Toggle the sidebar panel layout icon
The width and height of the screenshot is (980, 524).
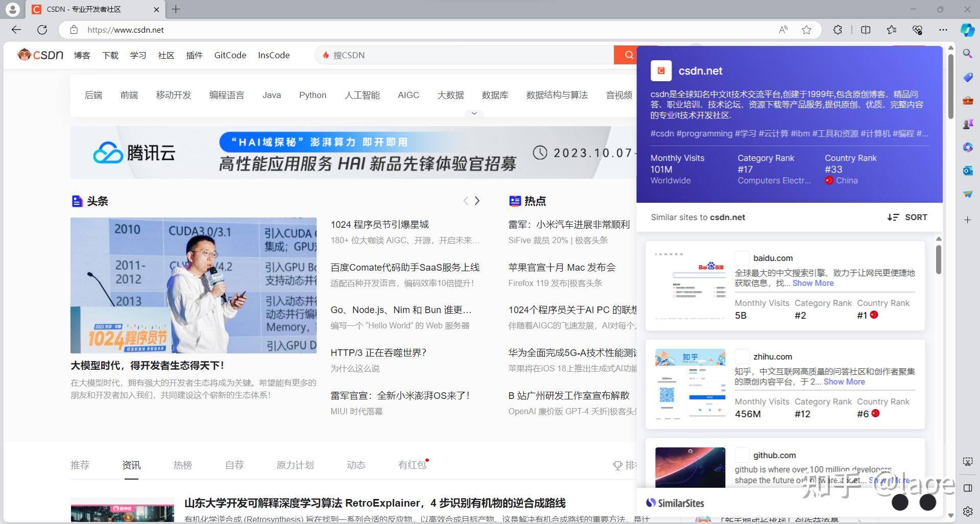(x=968, y=488)
